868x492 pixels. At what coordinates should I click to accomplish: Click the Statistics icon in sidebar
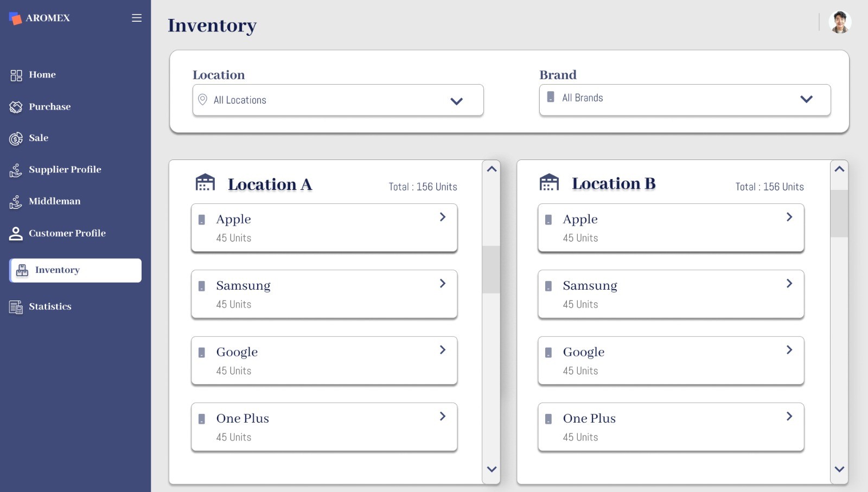click(16, 307)
